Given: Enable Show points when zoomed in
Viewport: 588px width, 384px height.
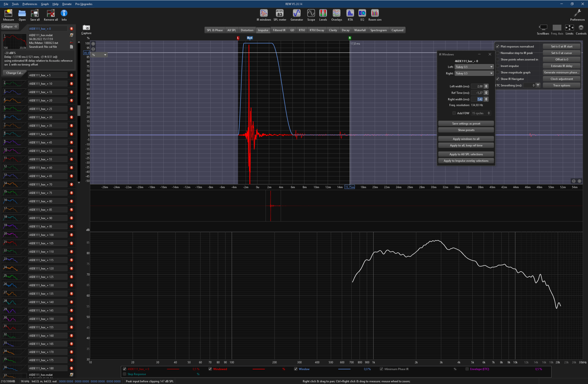Looking at the screenshot, I should [x=498, y=59].
